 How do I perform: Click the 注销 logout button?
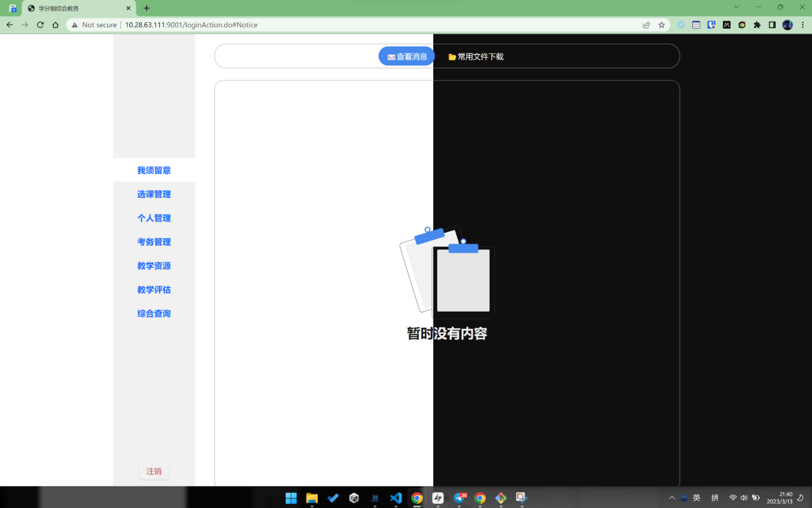click(154, 471)
